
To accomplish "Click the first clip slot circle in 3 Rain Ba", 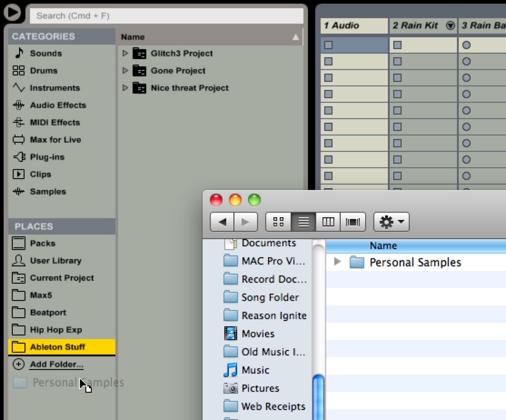I will click(466, 45).
